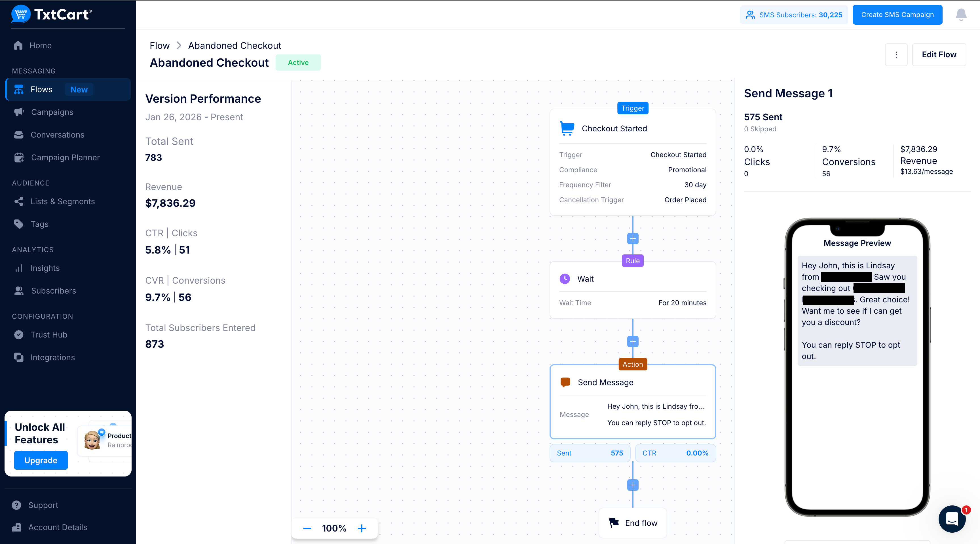The width and height of the screenshot is (980, 544).
Task: Click the Integrations icon in sidebar
Action: point(19,357)
